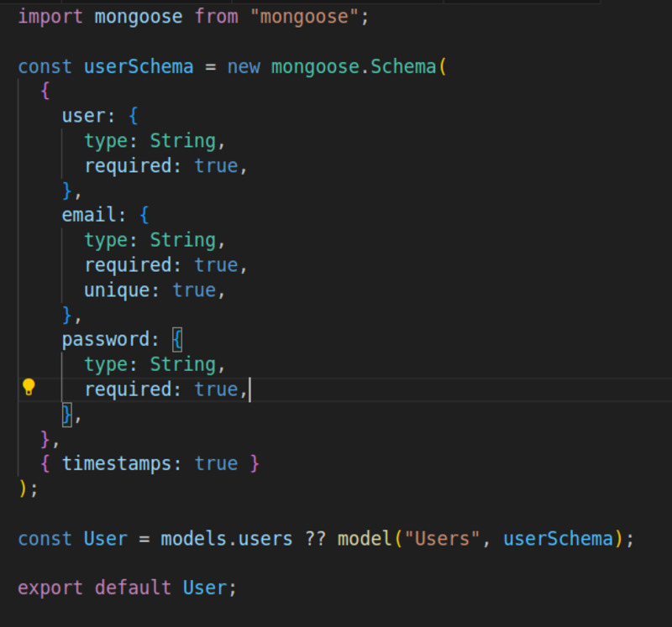
Task: Click the models.users expression
Action: click(x=227, y=538)
